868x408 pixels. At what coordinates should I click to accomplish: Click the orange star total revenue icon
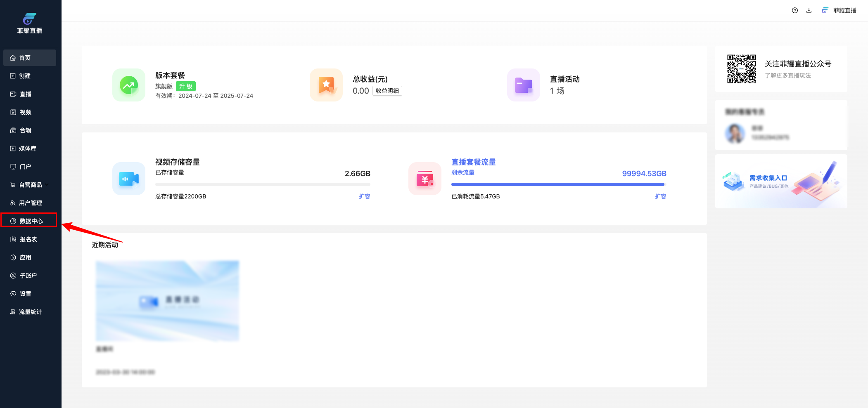click(x=326, y=85)
